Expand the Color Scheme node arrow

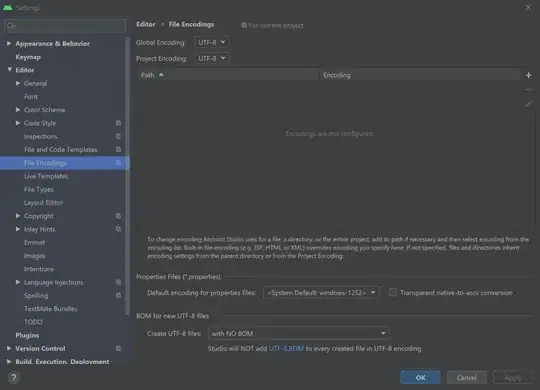[18, 110]
